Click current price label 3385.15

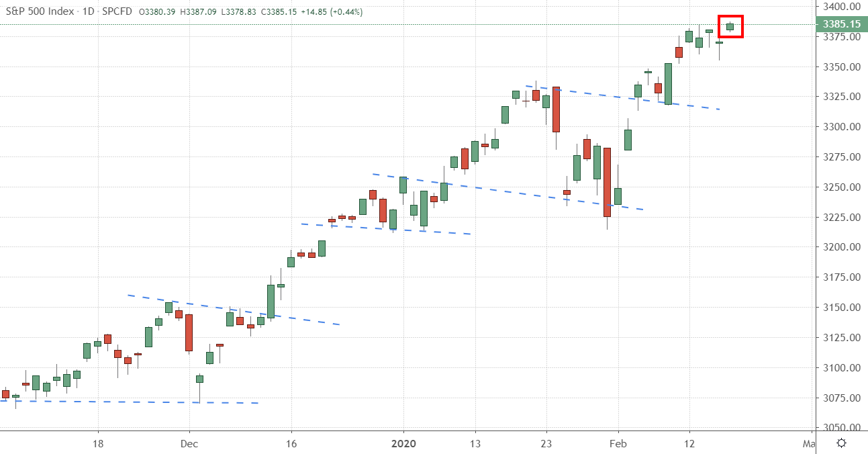click(841, 25)
